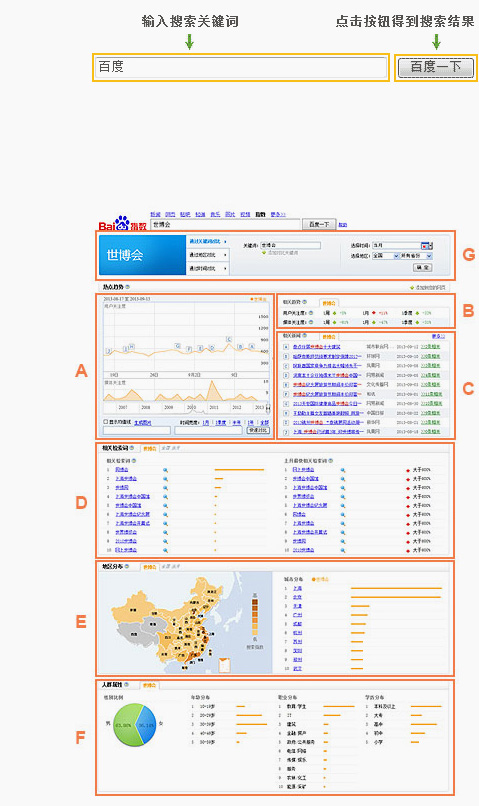
Task: Set time range to 1季度
Action: click(x=220, y=422)
